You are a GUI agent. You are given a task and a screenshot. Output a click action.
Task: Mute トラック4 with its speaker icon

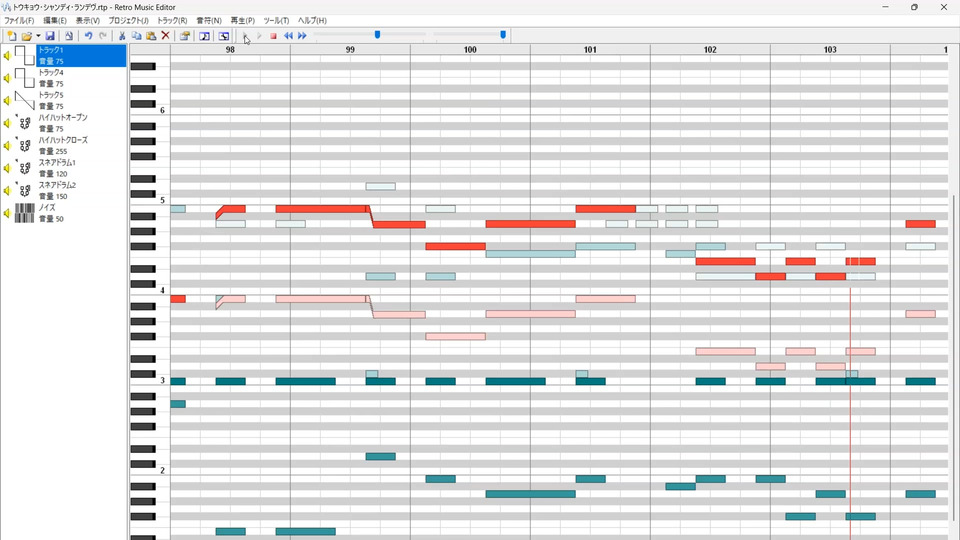tap(7, 78)
